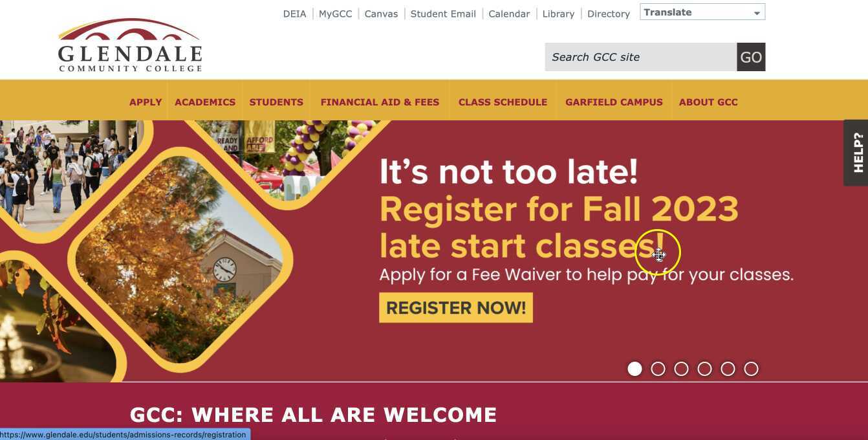
Task: Open the MyGCC link
Action: coord(336,14)
